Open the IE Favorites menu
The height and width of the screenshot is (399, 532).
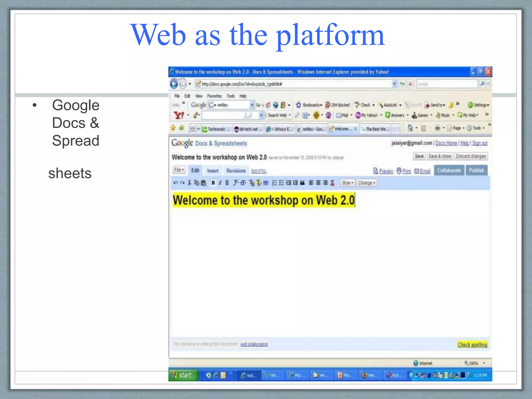point(214,96)
